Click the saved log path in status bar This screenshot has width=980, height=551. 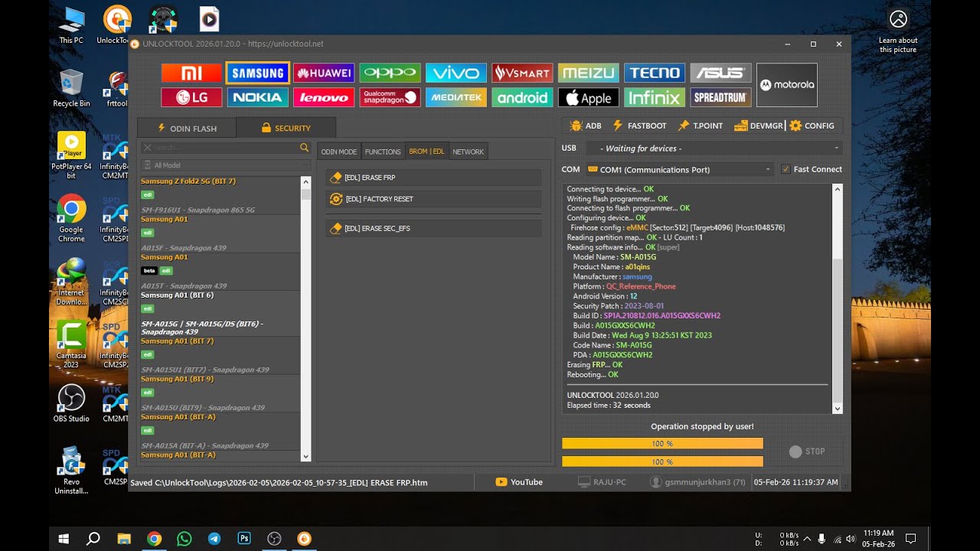[x=279, y=483]
